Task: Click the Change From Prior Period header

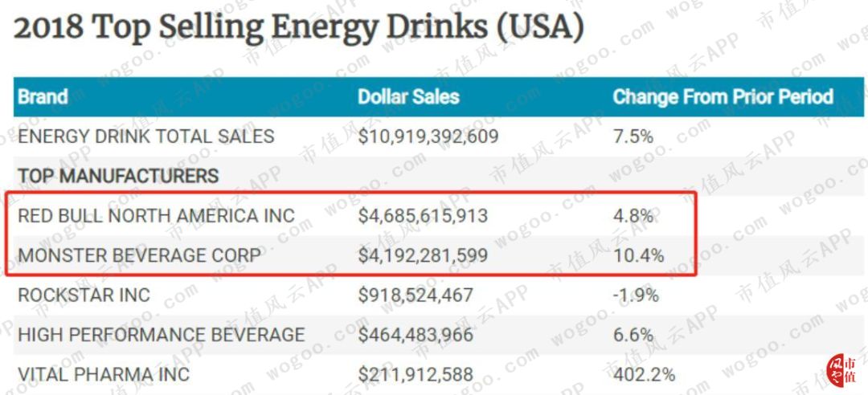Action: [723, 97]
